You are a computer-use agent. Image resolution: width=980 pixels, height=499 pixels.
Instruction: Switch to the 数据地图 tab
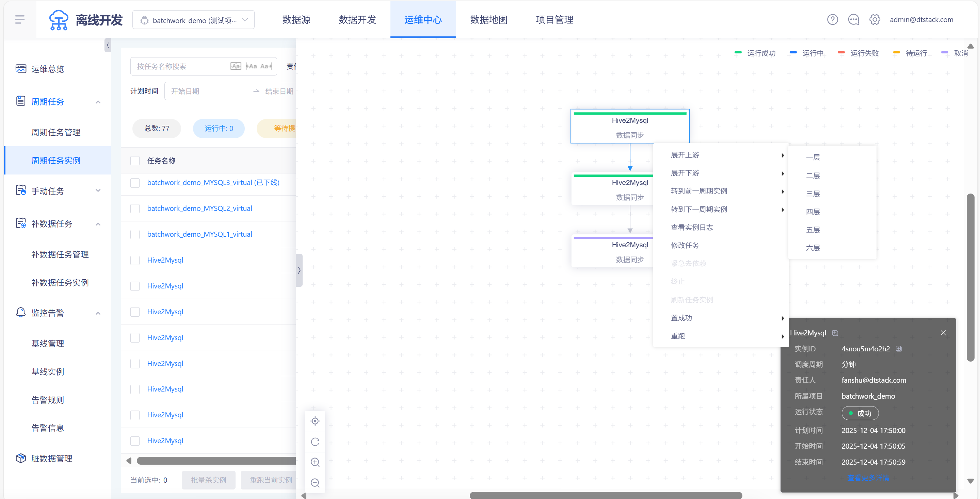(489, 20)
